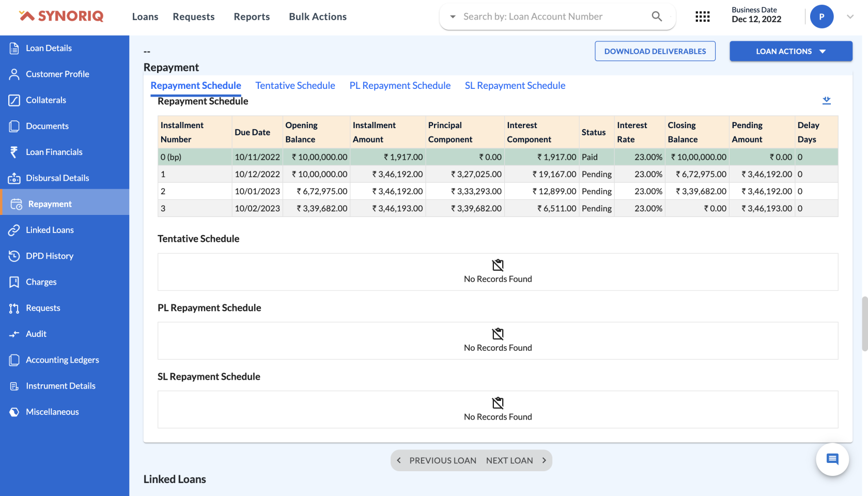Viewport: 868px width, 496px height.
Task: Expand the user account menu chevron
Action: click(x=850, y=17)
